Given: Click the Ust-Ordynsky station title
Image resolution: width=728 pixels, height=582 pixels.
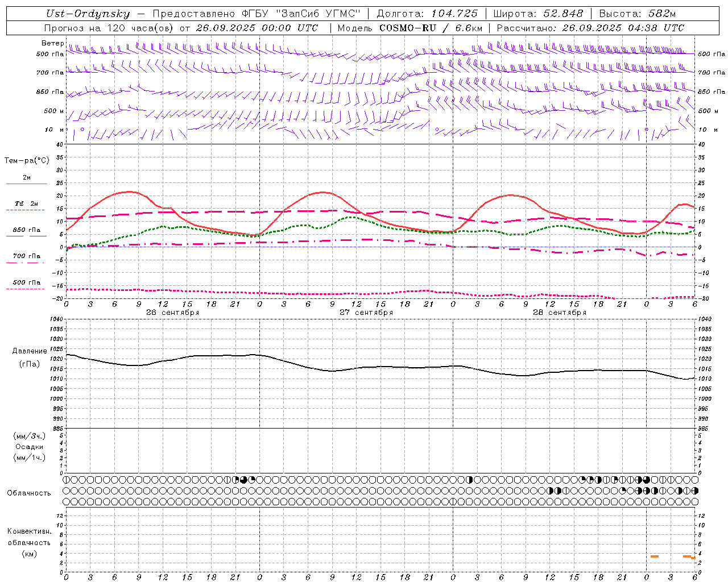Looking at the screenshot, I should [x=88, y=14].
